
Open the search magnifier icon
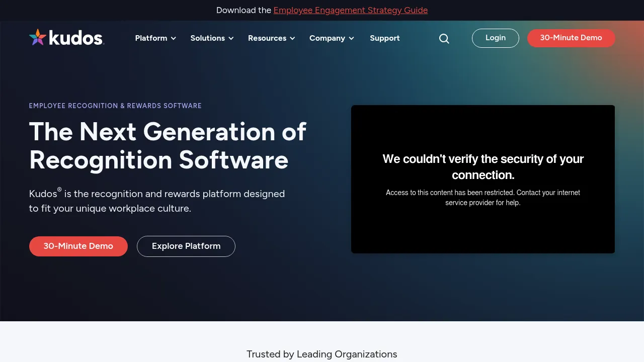444,39
